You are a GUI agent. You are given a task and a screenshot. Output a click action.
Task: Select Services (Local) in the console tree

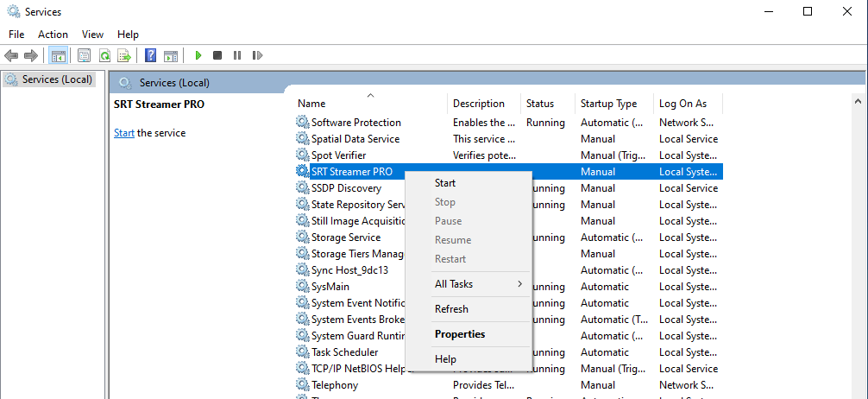coord(48,79)
